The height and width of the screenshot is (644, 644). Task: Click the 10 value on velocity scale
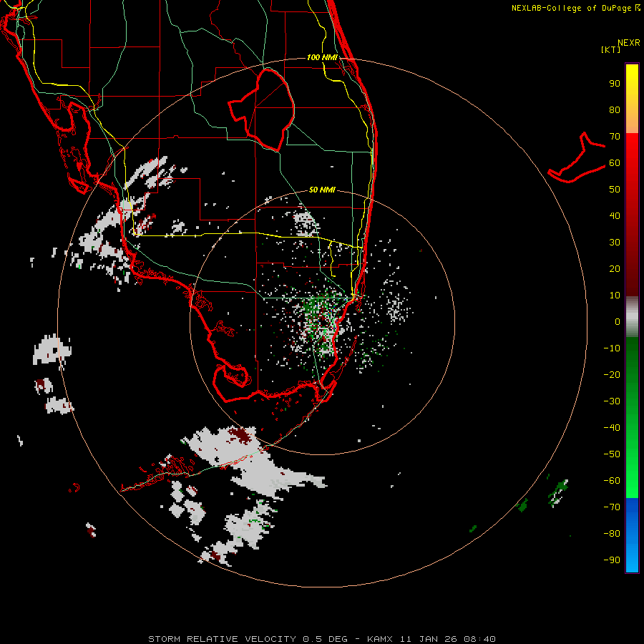pyautogui.click(x=615, y=296)
